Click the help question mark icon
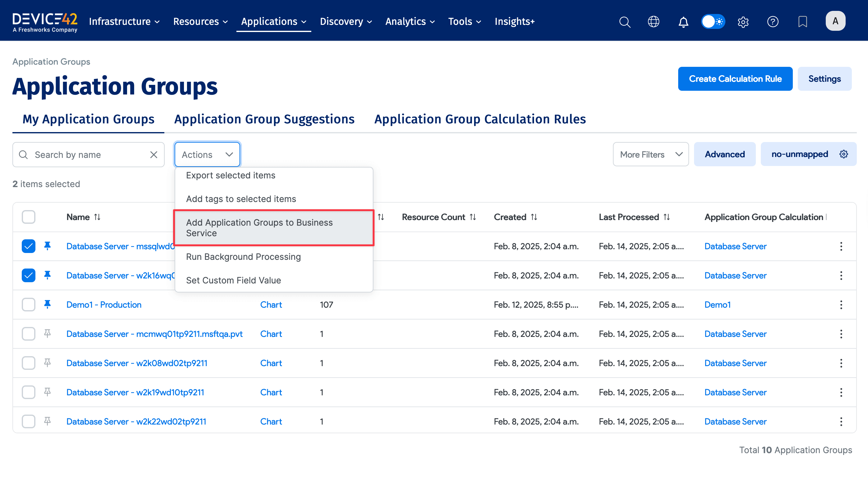The height and width of the screenshot is (478, 868). click(772, 21)
